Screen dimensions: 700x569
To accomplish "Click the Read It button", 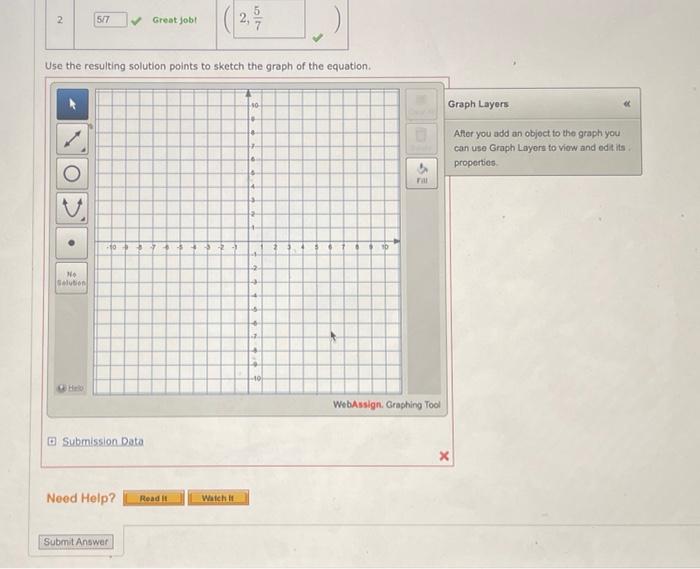I will (x=154, y=498).
